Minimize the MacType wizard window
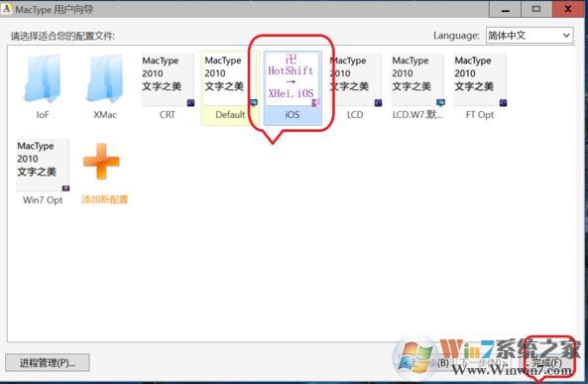 [505, 9]
